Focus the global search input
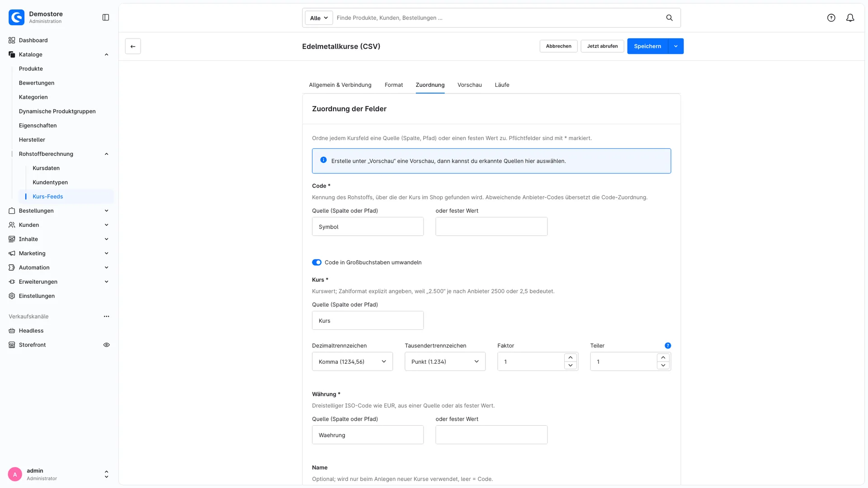The height and width of the screenshot is (488, 868). point(497,18)
